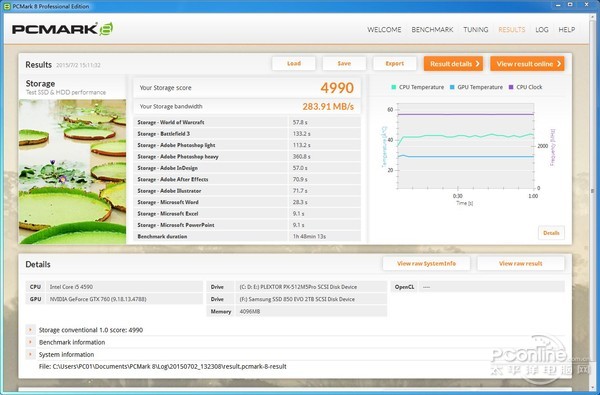Export the result

[x=395, y=64]
